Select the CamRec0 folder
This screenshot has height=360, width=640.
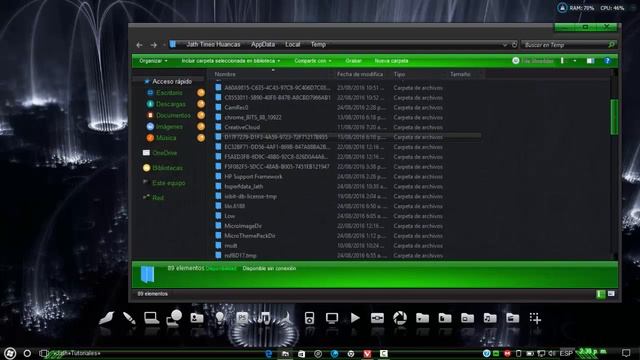[x=236, y=108]
